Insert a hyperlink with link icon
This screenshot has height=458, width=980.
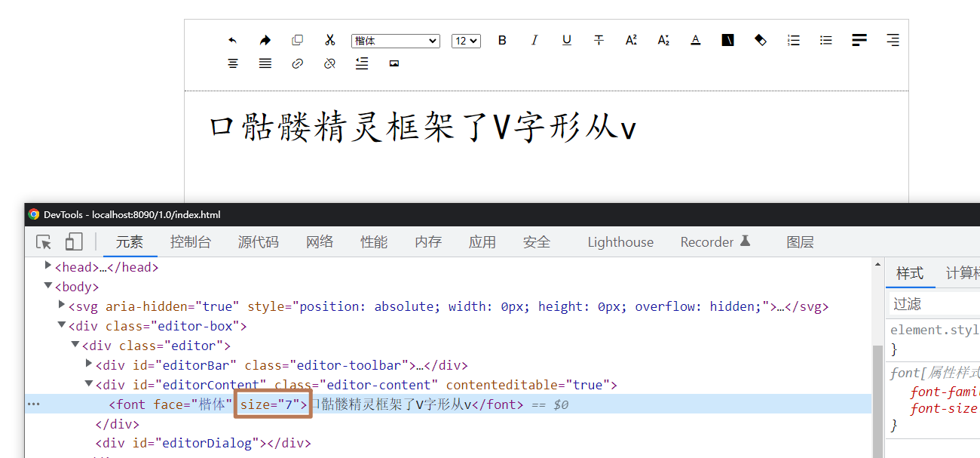point(297,63)
